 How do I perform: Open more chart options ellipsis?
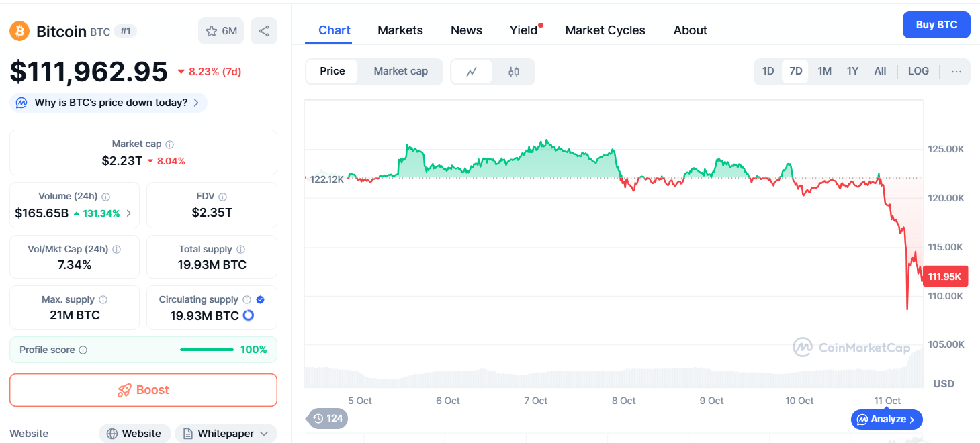(956, 71)
